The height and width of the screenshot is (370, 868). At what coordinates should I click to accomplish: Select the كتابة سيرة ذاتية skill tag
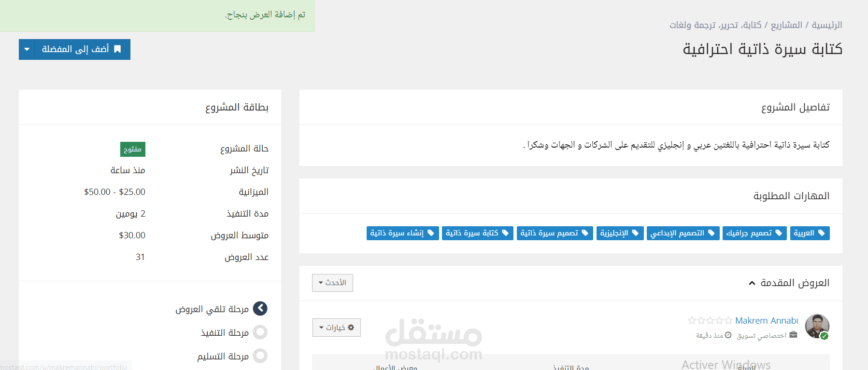pyautogui.click(x=478, y=233)
